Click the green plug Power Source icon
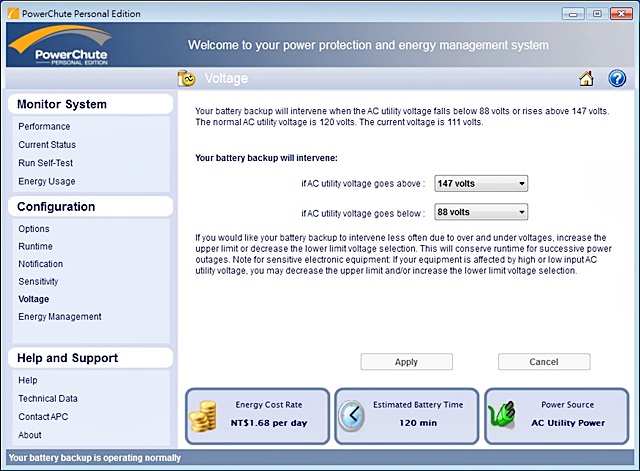 [x=502, y=415]
